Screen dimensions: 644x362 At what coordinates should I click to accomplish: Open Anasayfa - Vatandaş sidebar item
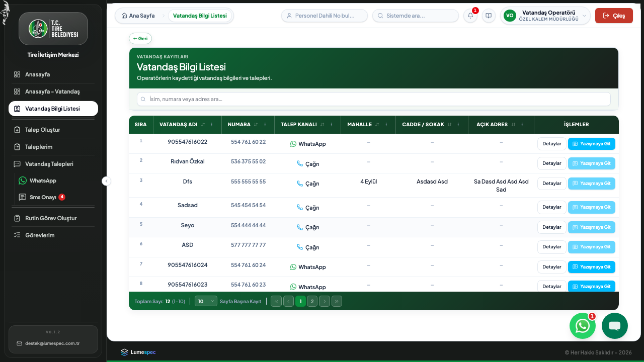click(x=53, y=92)
